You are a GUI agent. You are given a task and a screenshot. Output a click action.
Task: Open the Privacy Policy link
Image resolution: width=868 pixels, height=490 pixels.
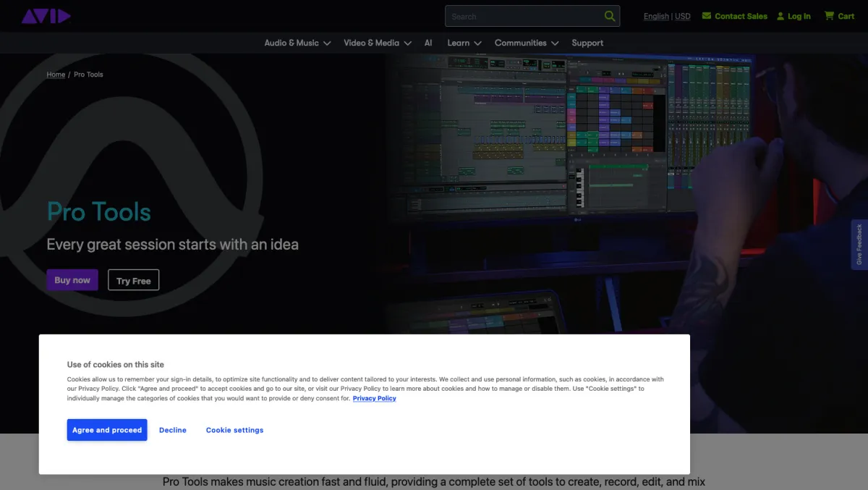375,398
